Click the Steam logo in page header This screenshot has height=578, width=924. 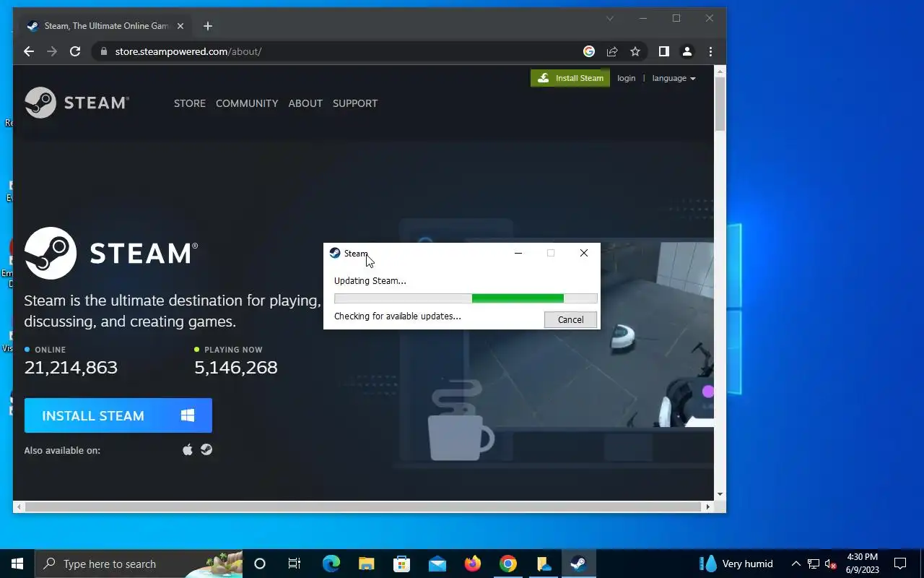77,103
